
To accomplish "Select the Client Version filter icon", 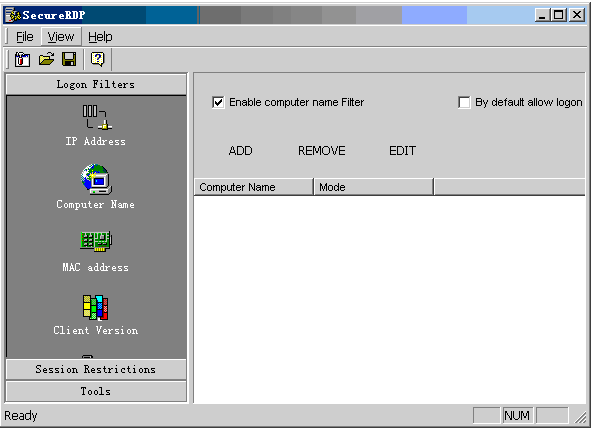I will [x=95, y=307].
